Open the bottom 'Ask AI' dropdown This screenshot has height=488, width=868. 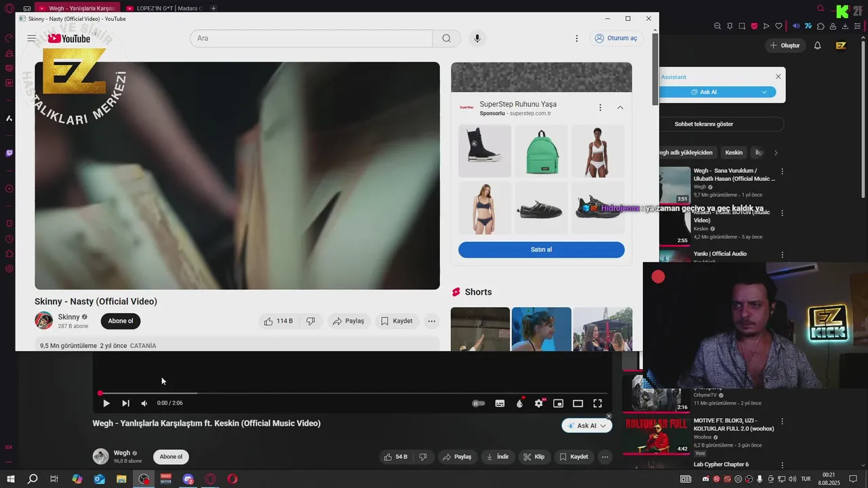587,426
